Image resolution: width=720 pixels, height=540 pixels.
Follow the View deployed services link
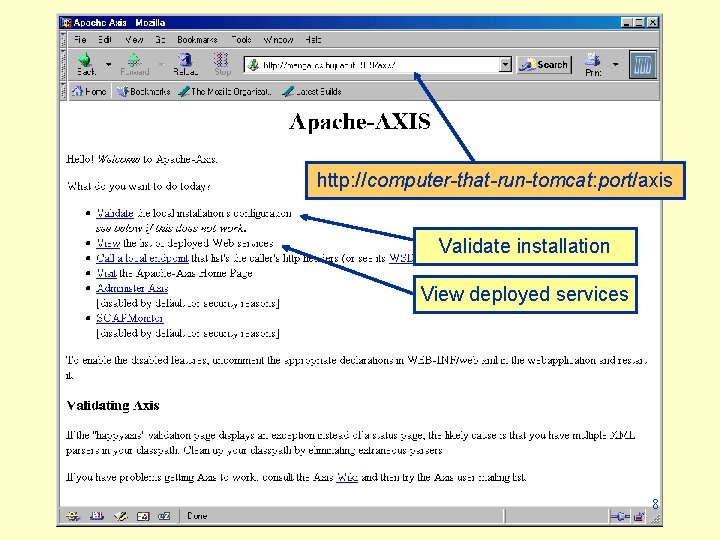tap(108, 243)
